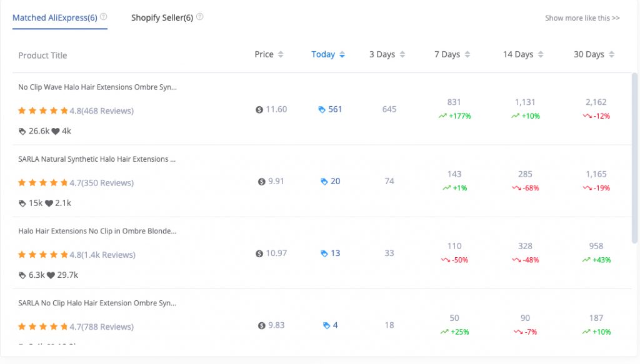
Task: Click the 3 Days value 645
Action: tap(389, 109)
